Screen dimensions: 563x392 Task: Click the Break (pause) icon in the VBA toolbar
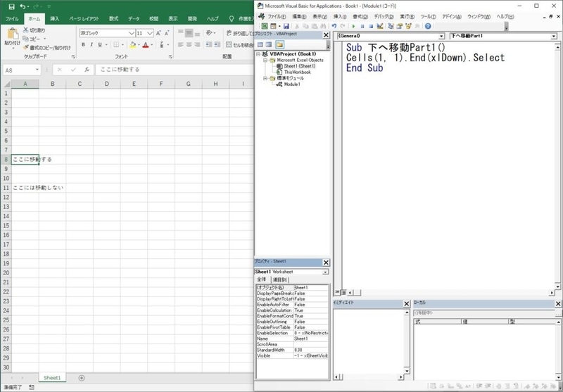pos(362,26)
